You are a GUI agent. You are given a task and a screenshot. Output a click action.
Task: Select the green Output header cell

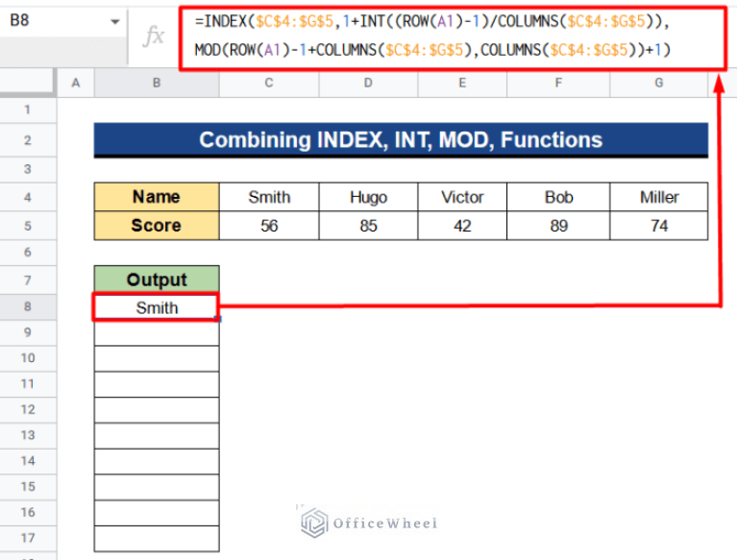tap(157, 280)
